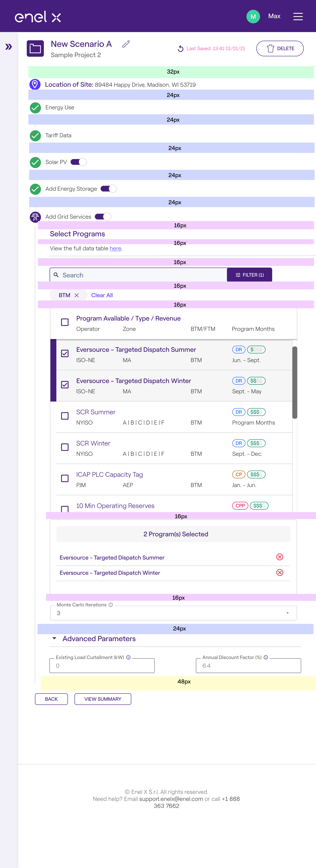Open the Monte Carlo Iterations dropdown
316x868 pixels.
click(173, 613)
